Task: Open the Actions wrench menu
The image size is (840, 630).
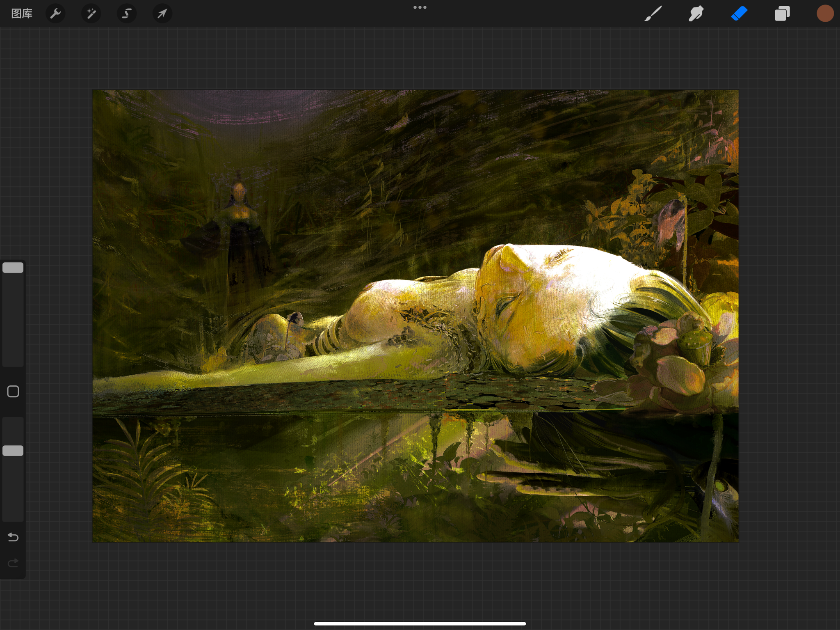Action: [55, 14]
